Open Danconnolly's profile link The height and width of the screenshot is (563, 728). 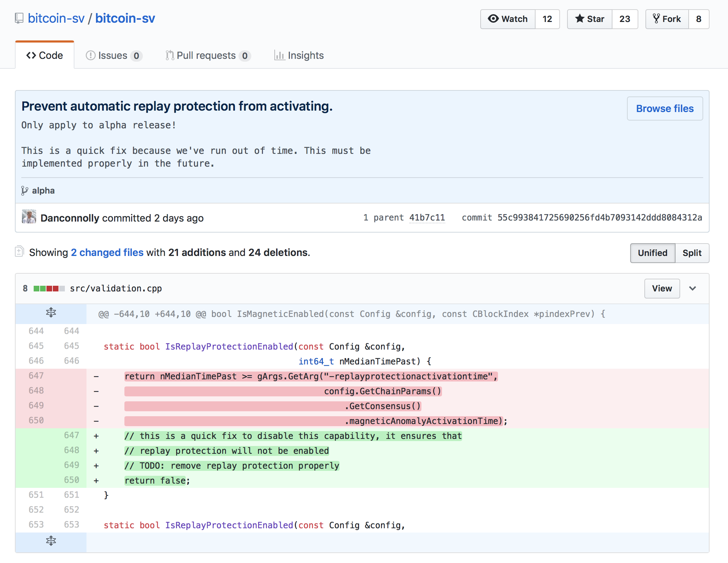point(69,218)
